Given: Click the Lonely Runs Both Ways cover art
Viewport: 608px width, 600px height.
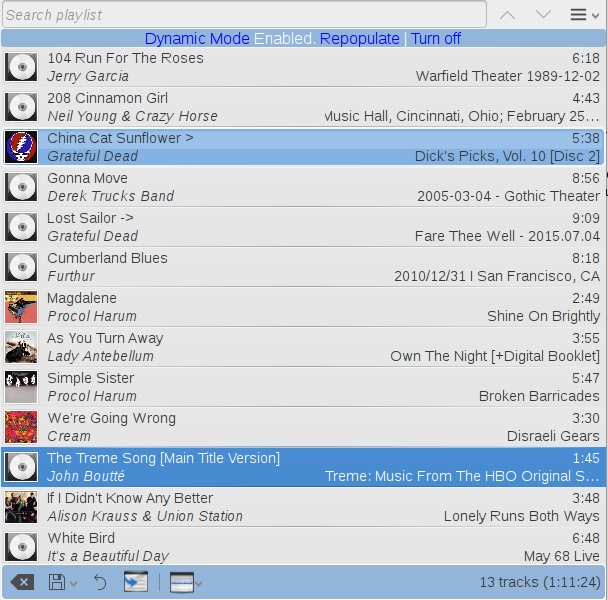Looking at the screenshot, I should tap(21, 507).
